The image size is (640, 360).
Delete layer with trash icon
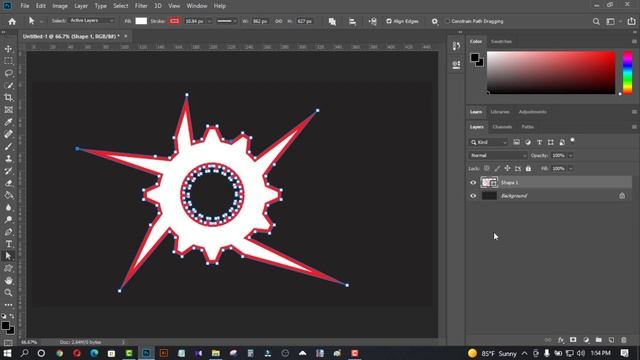(x=623, y=340)
